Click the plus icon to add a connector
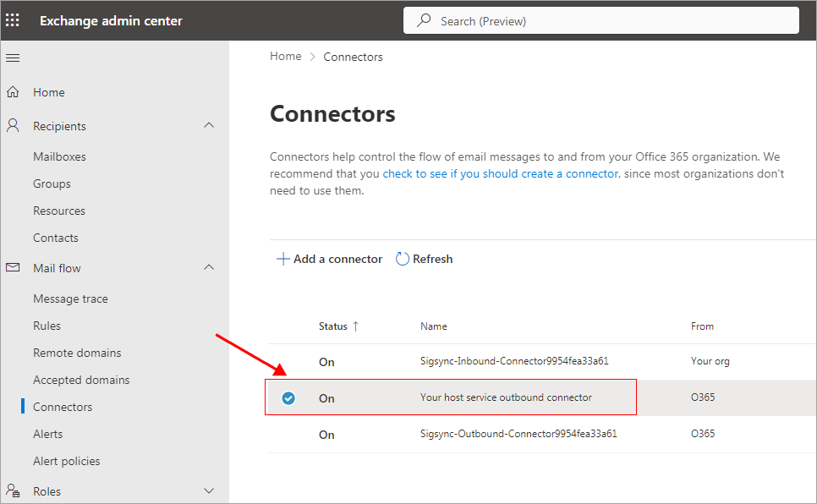The image size is (817, 504). tap(282, 260)
